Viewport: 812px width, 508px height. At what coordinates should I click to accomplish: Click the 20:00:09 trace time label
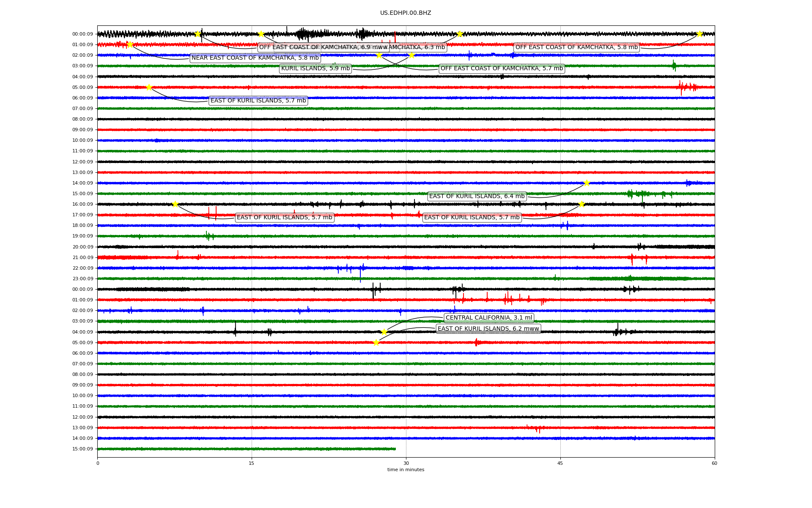pos(82,247)
